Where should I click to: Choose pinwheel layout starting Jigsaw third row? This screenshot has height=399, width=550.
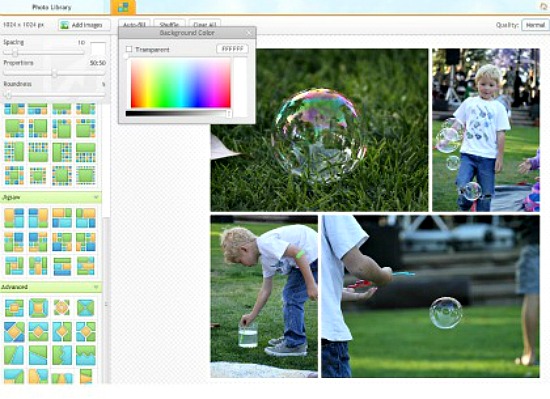[x=14, y=266]
